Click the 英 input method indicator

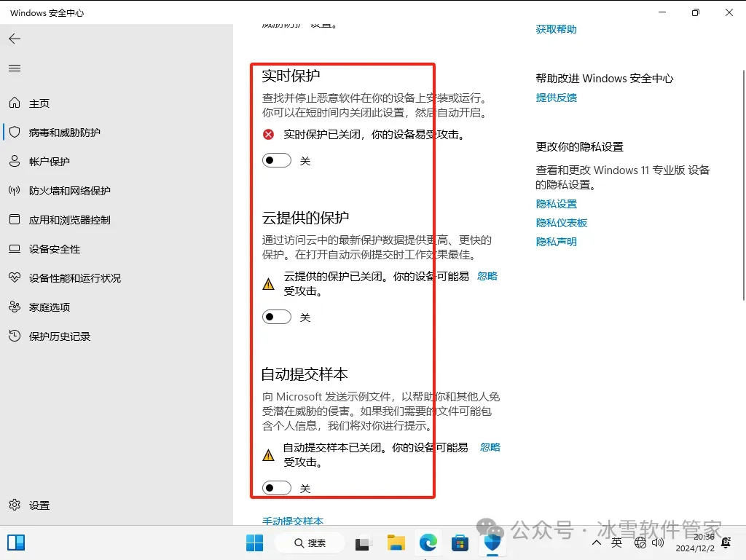(x=616, y=543)
